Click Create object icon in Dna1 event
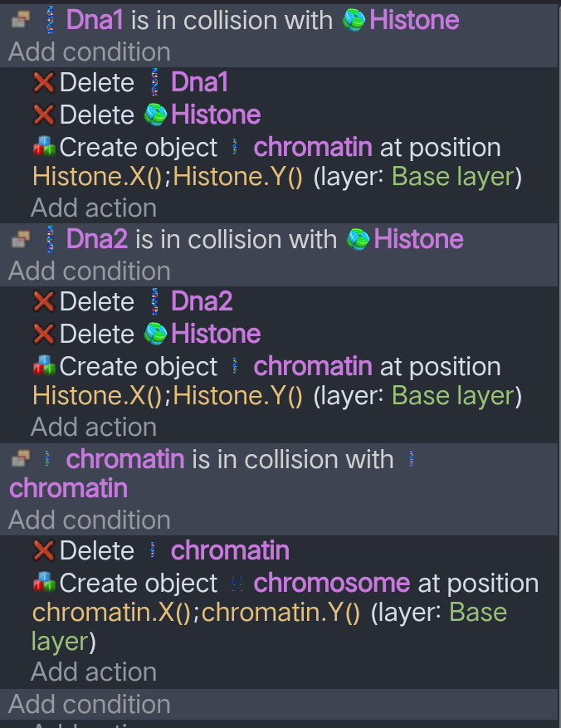The image size is (561, 728). click(x=43, y=148)
